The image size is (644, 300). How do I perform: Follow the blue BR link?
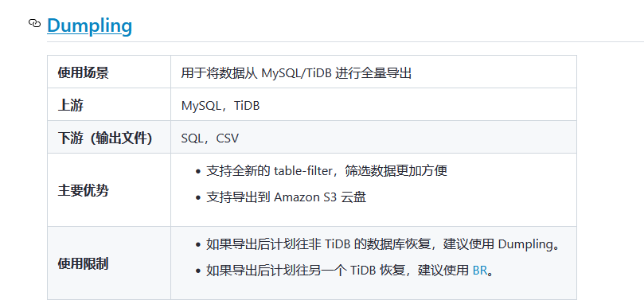click(479, 271)
